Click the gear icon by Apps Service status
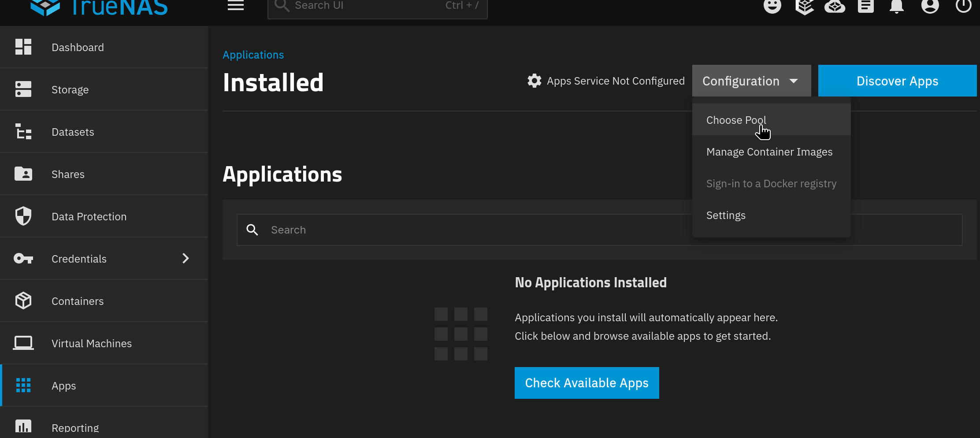This screenshot has width=980, height=438. click(x=535, y=81)
